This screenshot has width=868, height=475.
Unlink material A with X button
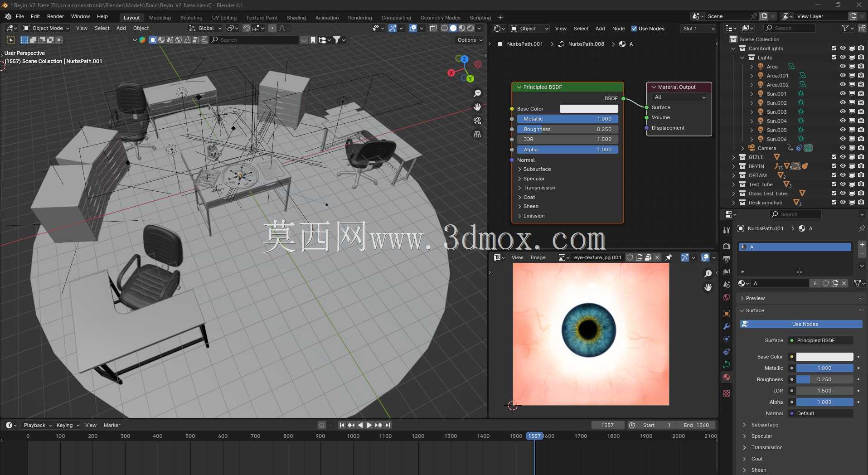[844, 283]
